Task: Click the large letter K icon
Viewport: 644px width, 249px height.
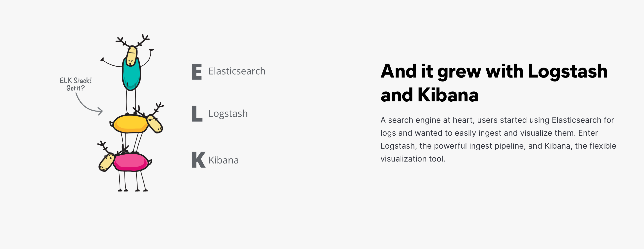Action: (x=198, y=160)
